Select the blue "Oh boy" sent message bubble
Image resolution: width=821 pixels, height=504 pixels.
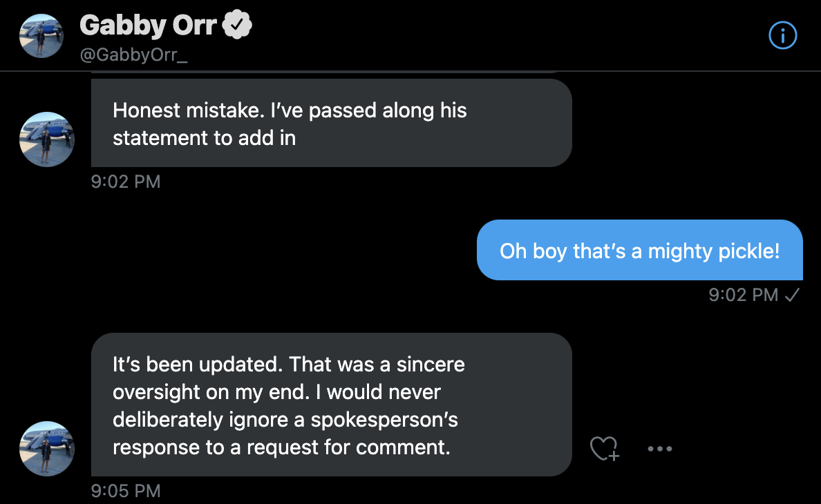[x=639, y=250]
